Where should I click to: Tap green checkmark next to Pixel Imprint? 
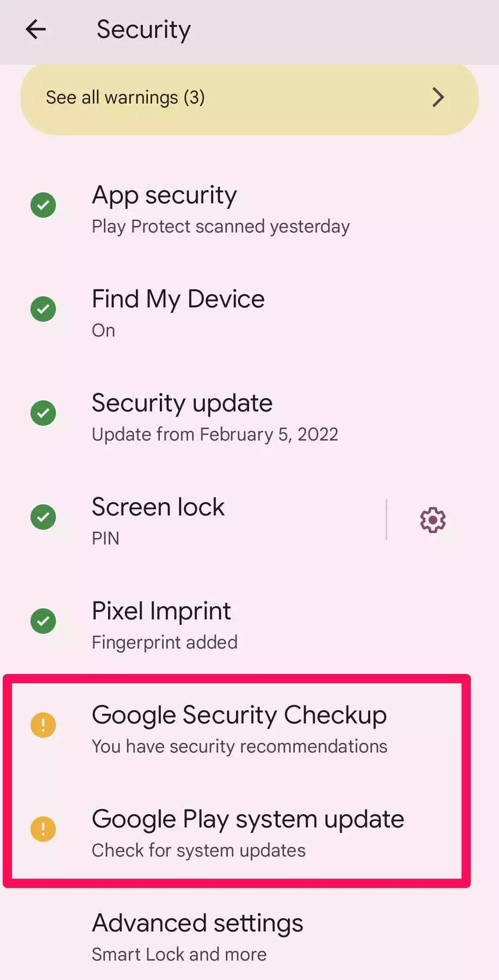(x=43, y=621)
